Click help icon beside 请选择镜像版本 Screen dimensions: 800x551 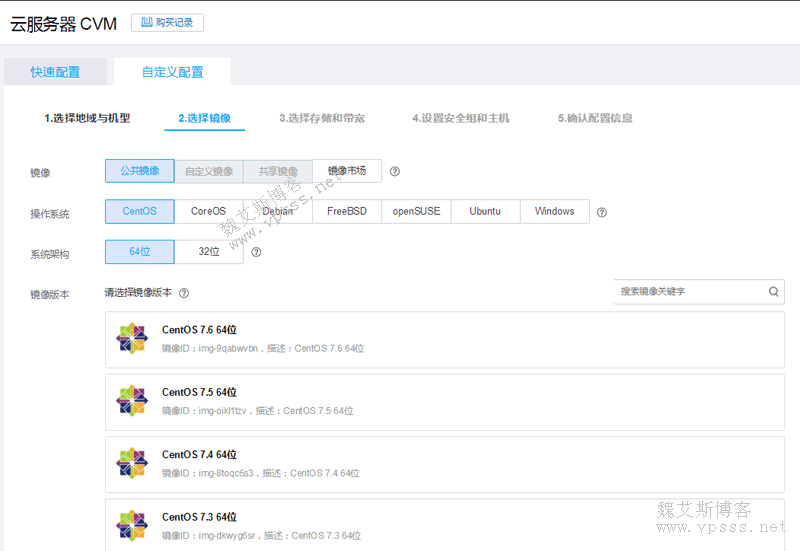184,293
